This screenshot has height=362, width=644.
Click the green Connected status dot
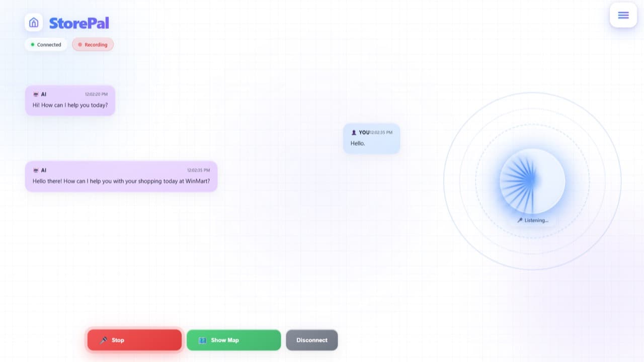point(33,45)
